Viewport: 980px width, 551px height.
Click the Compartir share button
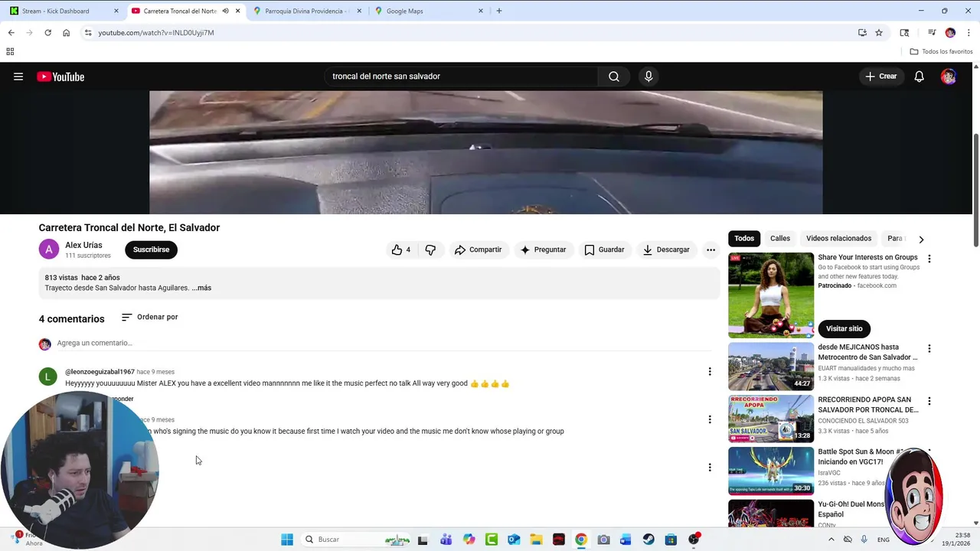tap(478, 249)
